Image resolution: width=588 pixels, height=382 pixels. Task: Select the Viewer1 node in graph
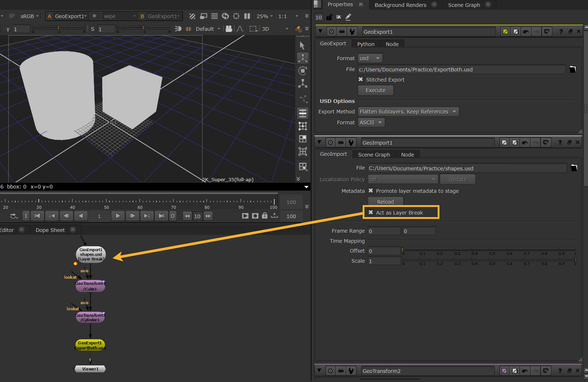point(90,369)
